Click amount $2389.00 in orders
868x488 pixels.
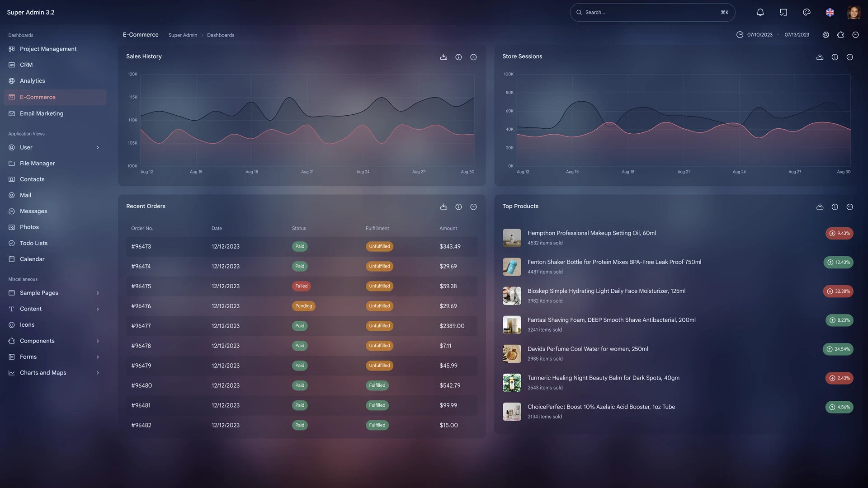[x=452, y=326]
